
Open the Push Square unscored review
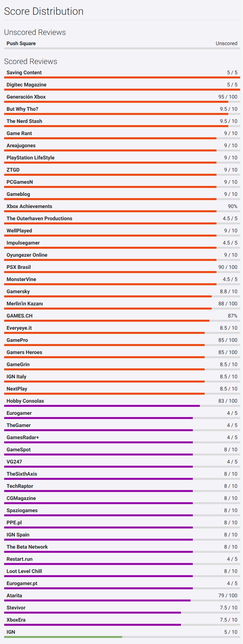point(21,44)
